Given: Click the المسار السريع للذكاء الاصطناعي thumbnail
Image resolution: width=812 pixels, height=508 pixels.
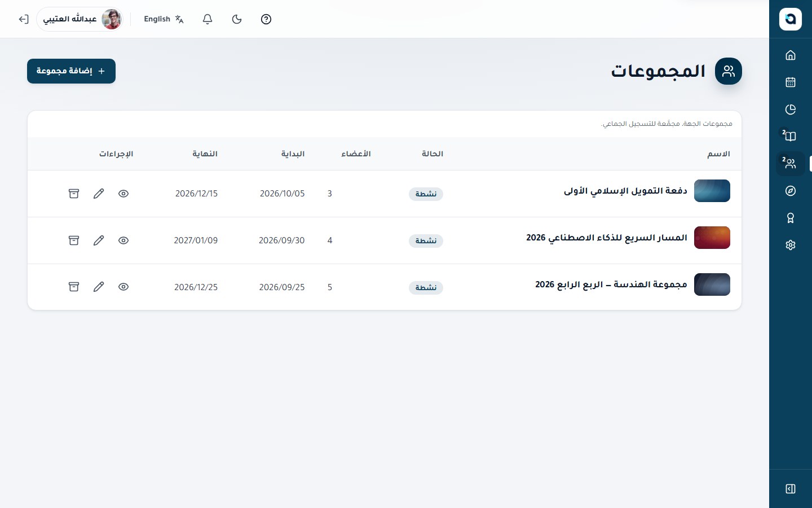Looking at the screenshot, I should 712,238.
